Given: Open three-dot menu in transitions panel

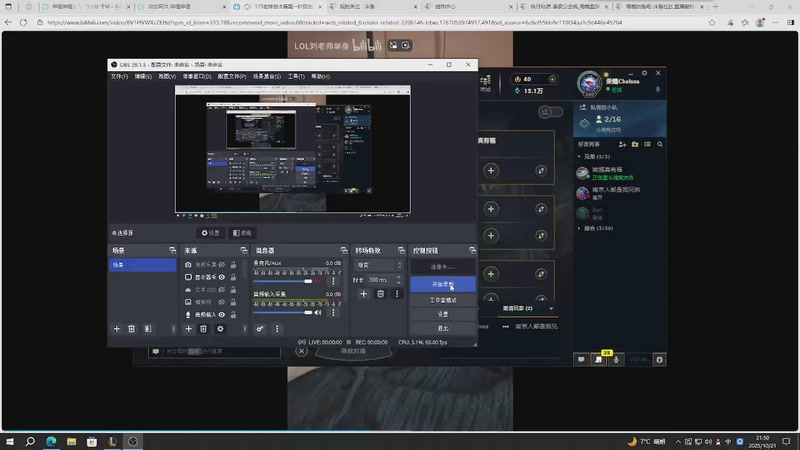Looking at the screenshot, I should [x=397, y=294].
